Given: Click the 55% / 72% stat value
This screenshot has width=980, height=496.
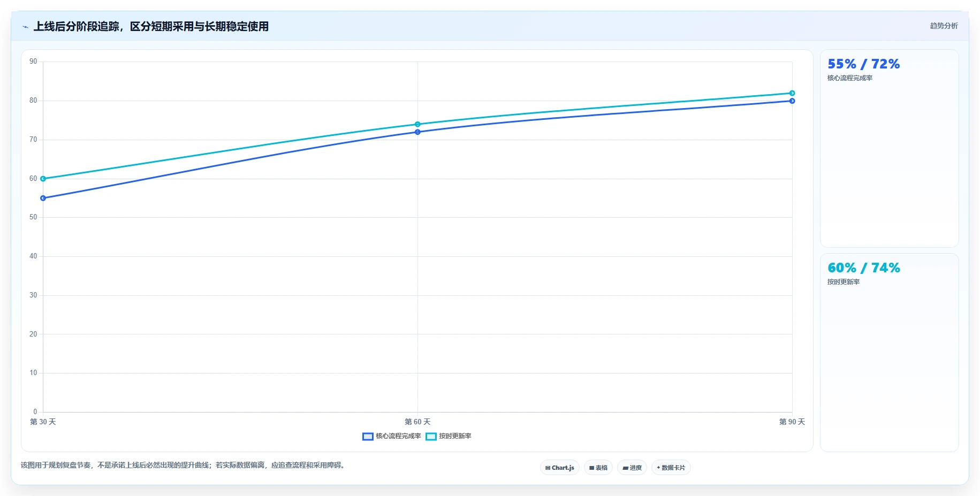Looking at the screenshot, I should (863, 64).
